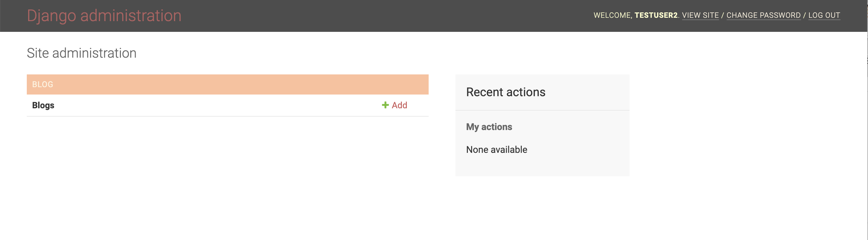Click the WELCOME text in header

612,15
